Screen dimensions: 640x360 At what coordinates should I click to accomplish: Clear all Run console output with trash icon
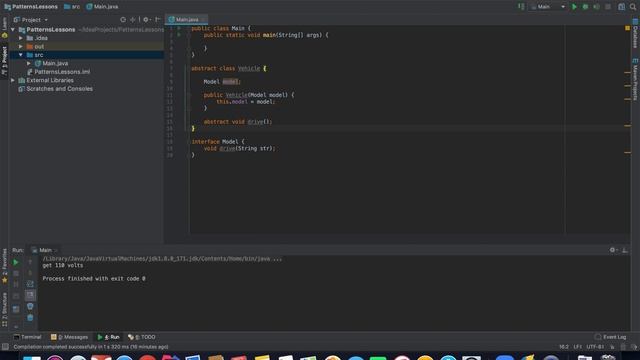pos(30,318)
